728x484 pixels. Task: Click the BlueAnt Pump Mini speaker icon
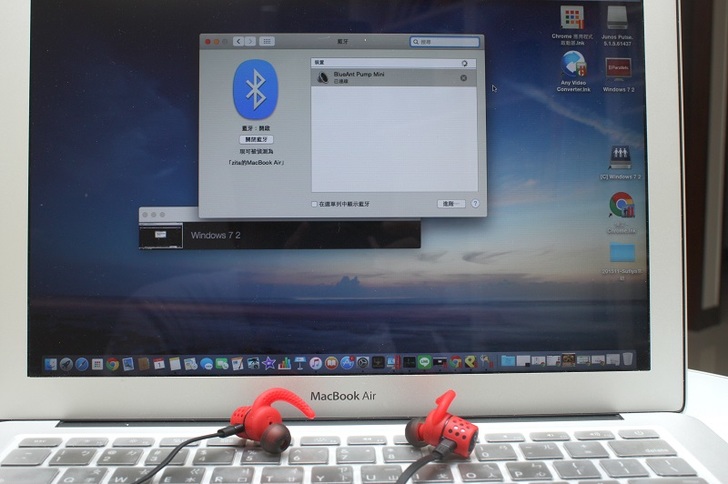[322, 78]
